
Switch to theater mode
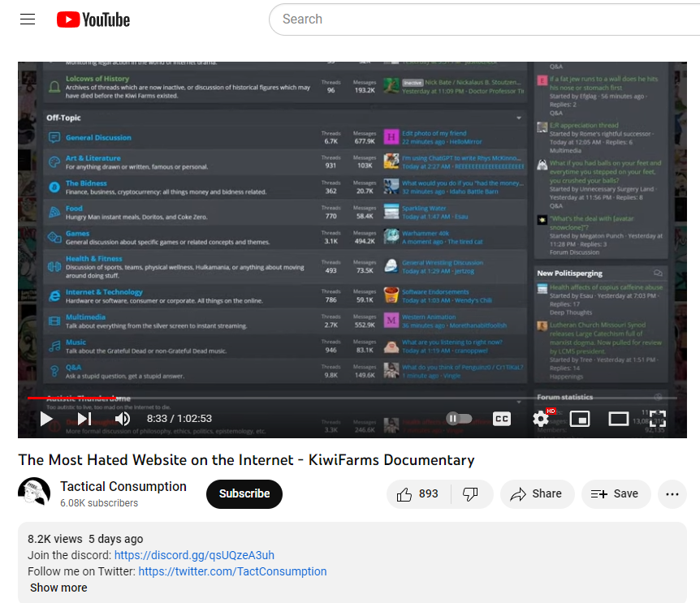click(618, 419)
